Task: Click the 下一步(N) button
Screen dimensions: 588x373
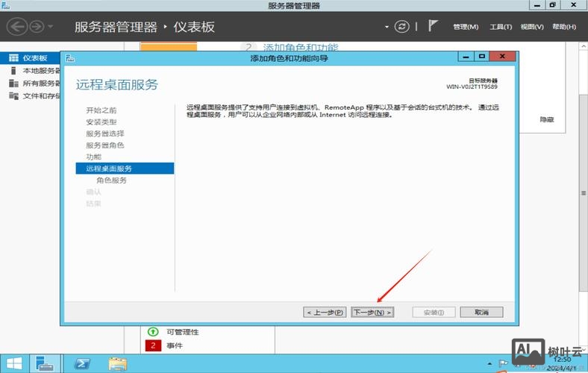Action: tap(372, 312)
